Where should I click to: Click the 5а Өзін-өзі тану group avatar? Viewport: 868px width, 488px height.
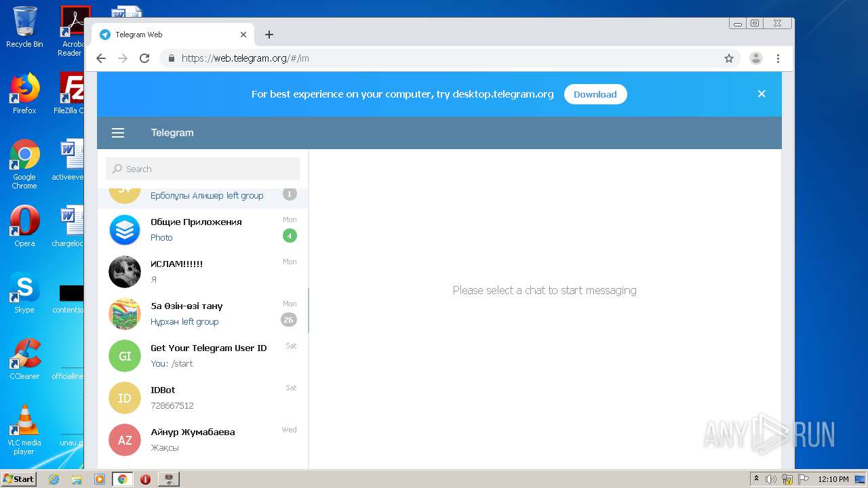pyautogui.click(x=125, y=314)
